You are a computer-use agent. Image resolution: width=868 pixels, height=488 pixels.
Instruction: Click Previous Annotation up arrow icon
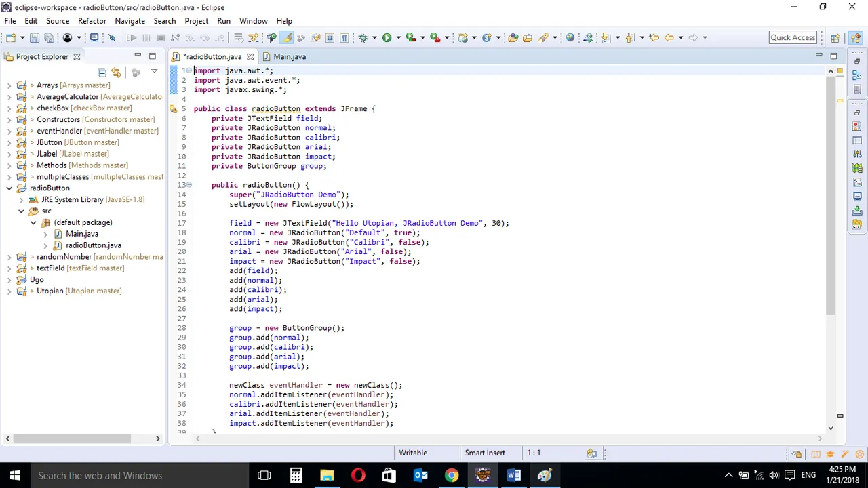(630, 37)
